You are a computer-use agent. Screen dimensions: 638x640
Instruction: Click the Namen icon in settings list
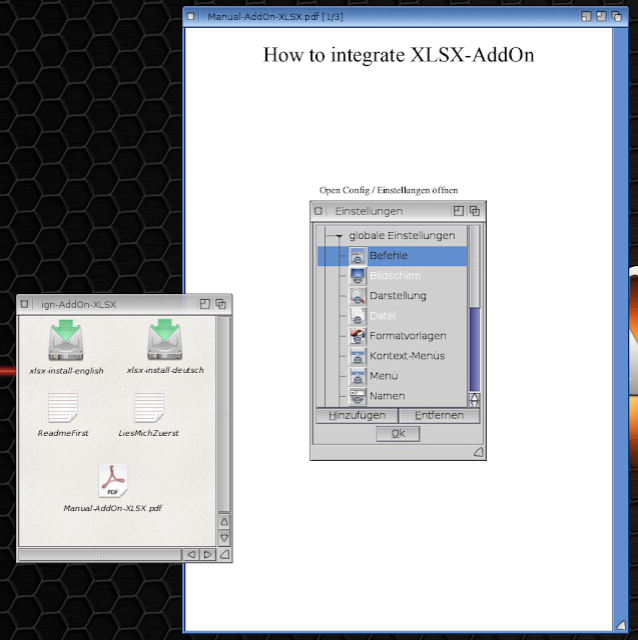tap(358, 396)
